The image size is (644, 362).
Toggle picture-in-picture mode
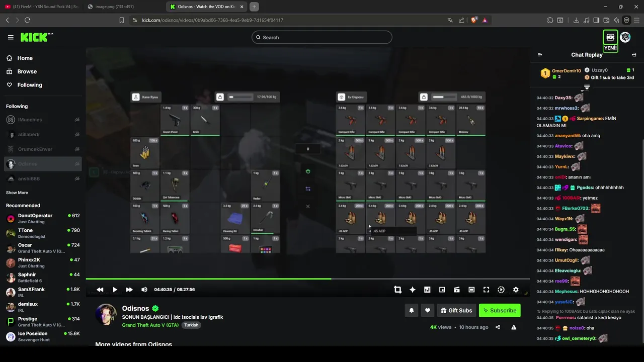[442, 290]
